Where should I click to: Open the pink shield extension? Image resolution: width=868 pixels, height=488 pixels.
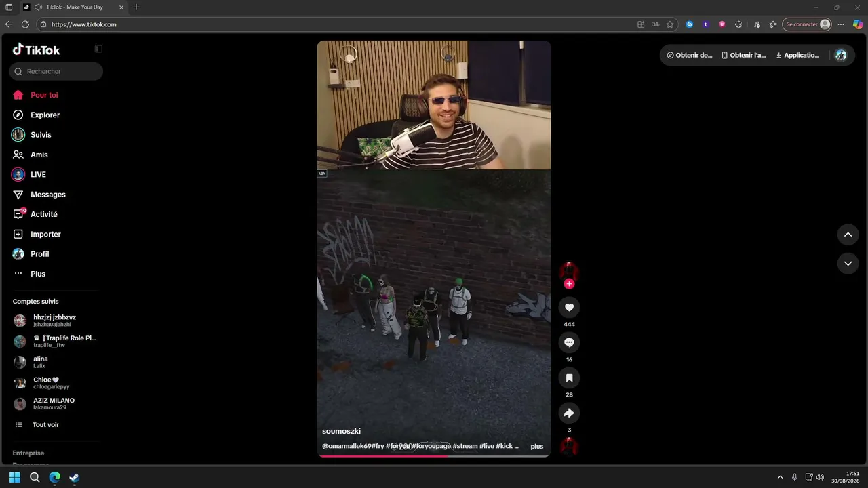(x=722, y=24)
